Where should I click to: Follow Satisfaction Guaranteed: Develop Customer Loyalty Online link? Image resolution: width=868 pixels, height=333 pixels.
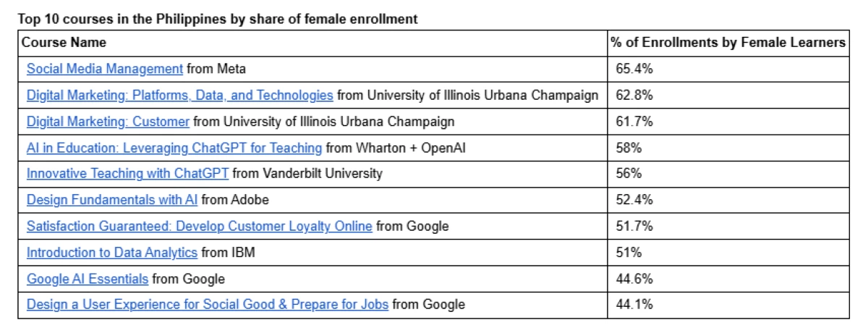(199, 226)
